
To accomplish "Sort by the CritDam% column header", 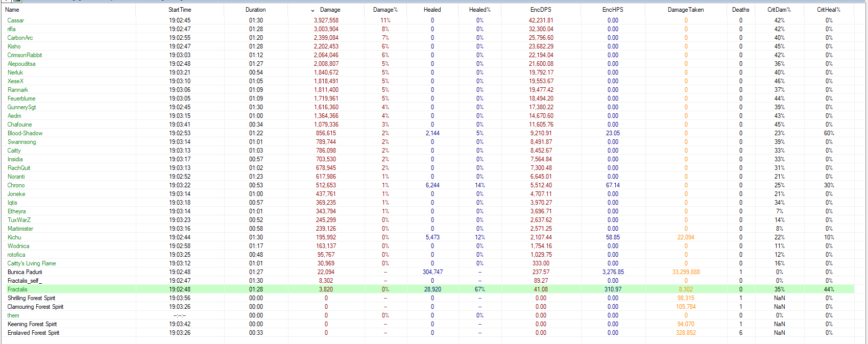I will (779, 10).
